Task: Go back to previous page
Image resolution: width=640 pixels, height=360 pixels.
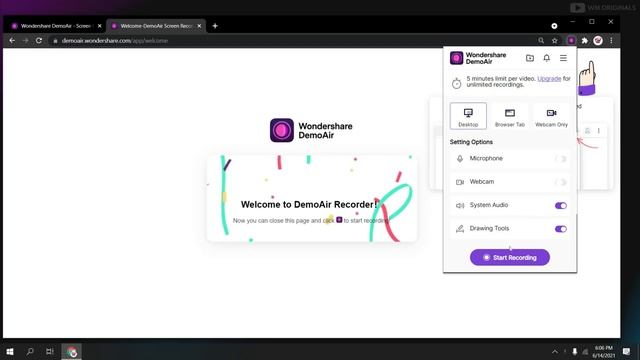Action: [12, 40]
